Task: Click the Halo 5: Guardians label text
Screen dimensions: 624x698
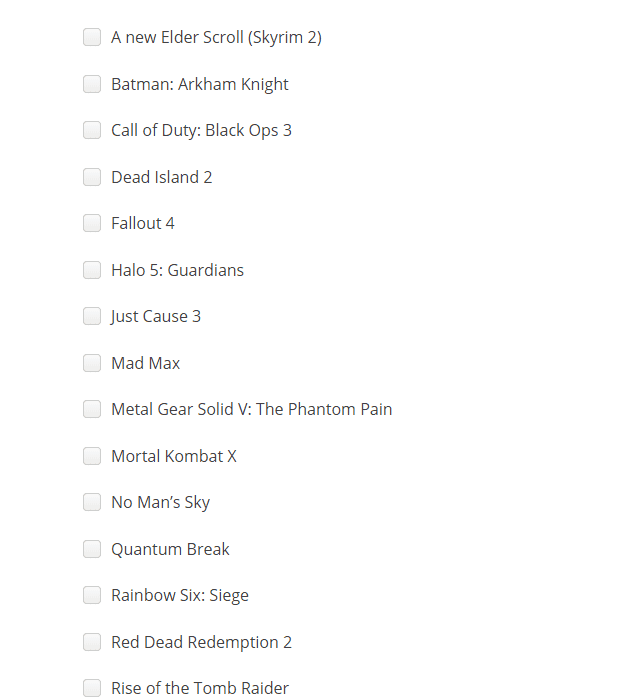Action: [178, 270]
